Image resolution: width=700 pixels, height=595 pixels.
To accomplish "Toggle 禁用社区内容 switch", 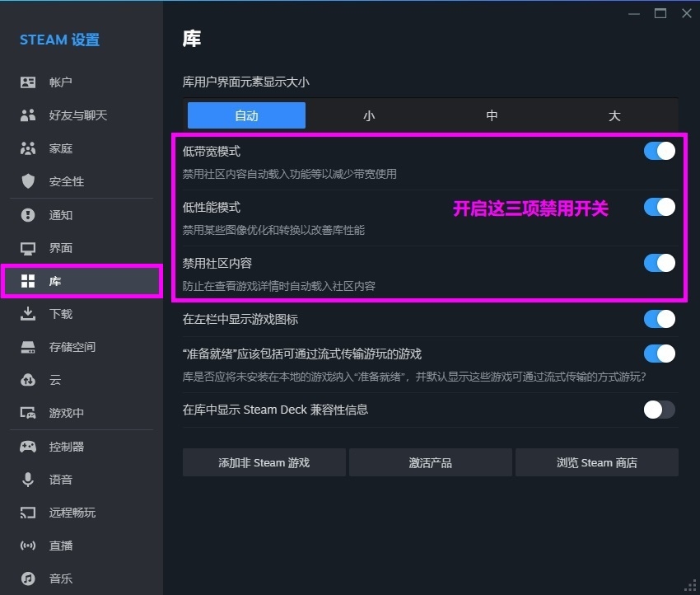I will [x=660, y=263].
